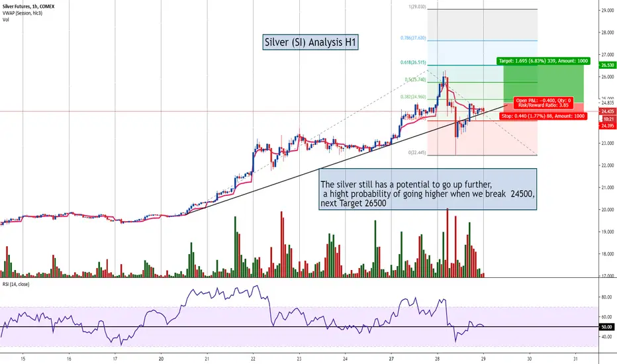This screenshot has height=364, width=617.
Task: Click the 10:21 countdown timer tag
Action: coord(608,119)
